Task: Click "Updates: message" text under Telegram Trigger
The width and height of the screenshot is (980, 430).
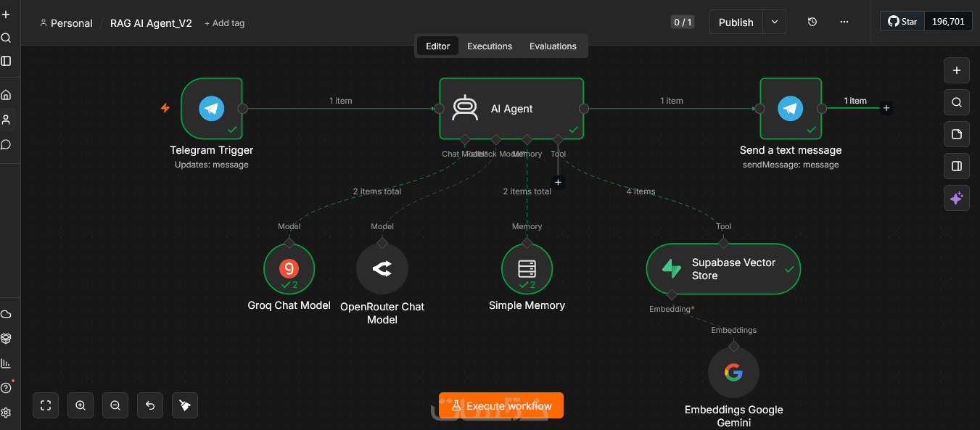Action: click(x=212, y=165)
